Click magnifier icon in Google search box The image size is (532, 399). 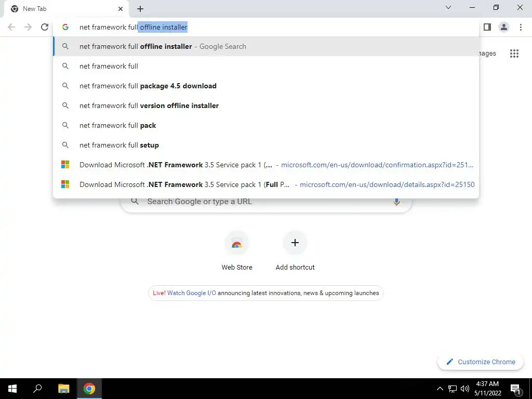135,202
